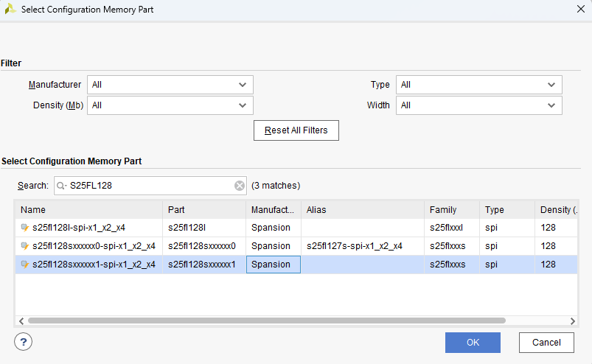Click inside the Search input field
Viewport: 592px width, 364px height.
pos(150,186)
